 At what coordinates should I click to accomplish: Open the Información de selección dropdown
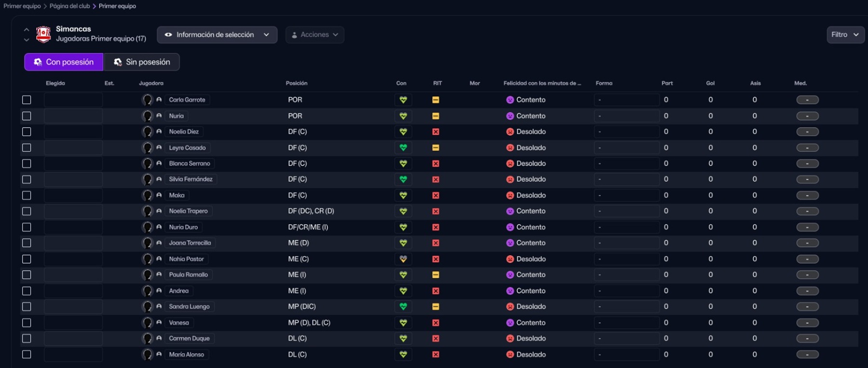pos(217,35)
